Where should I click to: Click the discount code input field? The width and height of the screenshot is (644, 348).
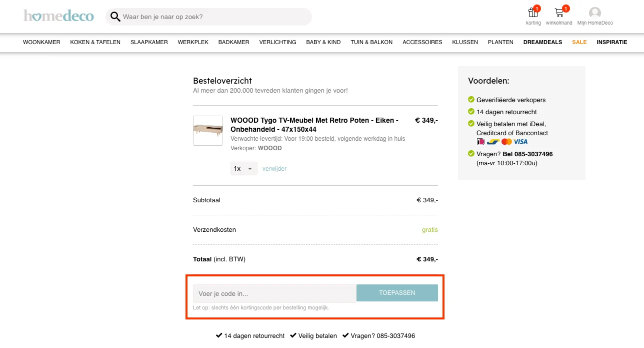274,293
